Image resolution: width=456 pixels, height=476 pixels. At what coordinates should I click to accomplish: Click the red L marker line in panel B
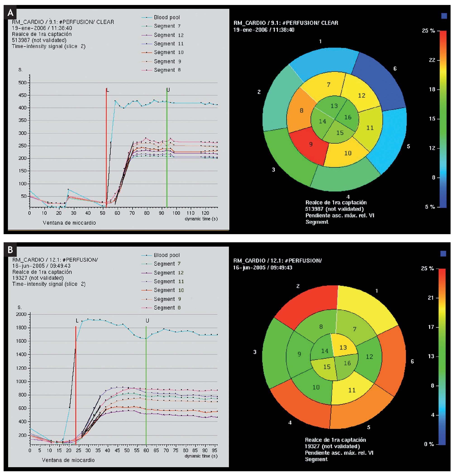[76, 386]
